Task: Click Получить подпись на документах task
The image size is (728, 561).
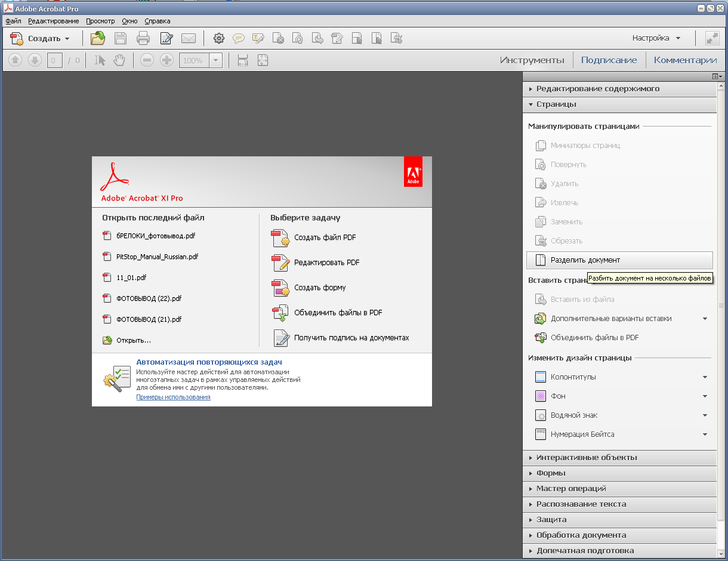Action: point(341,338)
